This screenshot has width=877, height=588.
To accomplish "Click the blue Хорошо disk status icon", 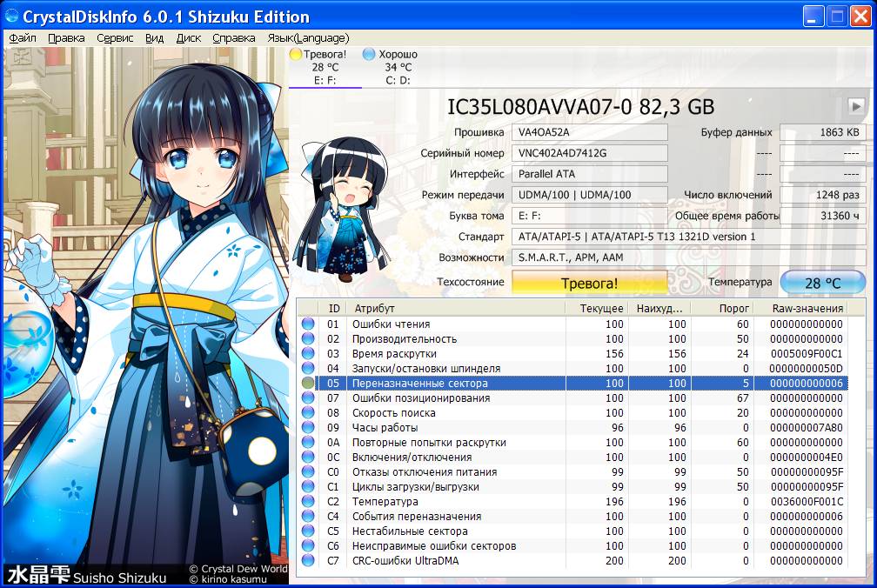I will point(369,54).
